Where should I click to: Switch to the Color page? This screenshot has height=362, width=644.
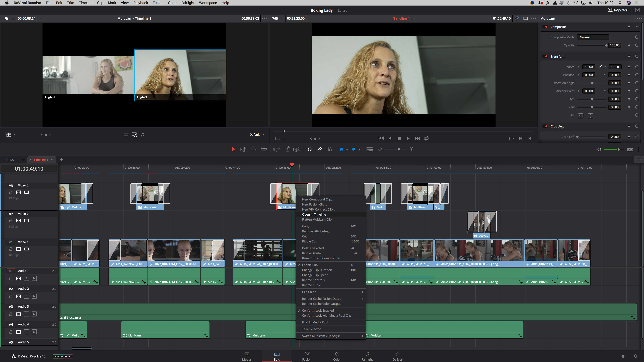coord(337,356)
